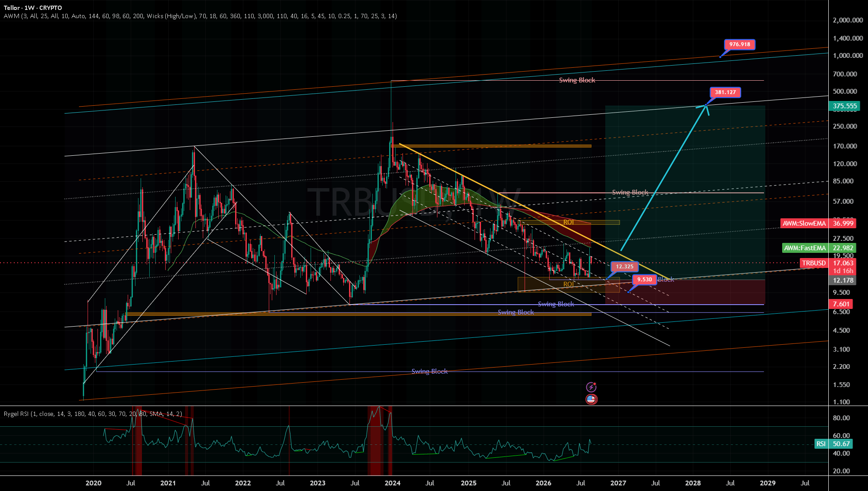Select the upper ROI zone label
This screenshot has width=868, height=491.
click(x=569, y=222)
